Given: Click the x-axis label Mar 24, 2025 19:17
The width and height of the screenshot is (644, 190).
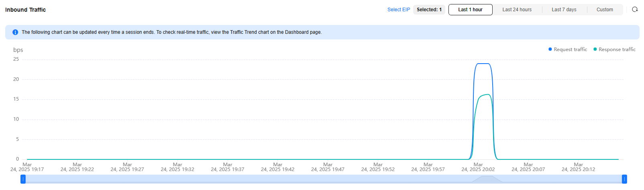Looking at the screenshot, I should pos(27,167).
